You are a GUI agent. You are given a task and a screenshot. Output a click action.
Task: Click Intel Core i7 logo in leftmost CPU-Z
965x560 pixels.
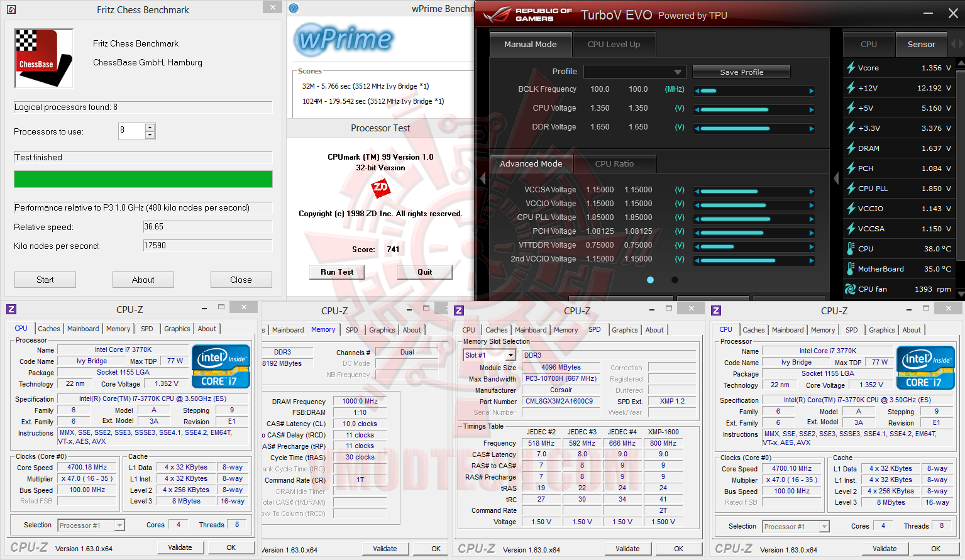221,366
